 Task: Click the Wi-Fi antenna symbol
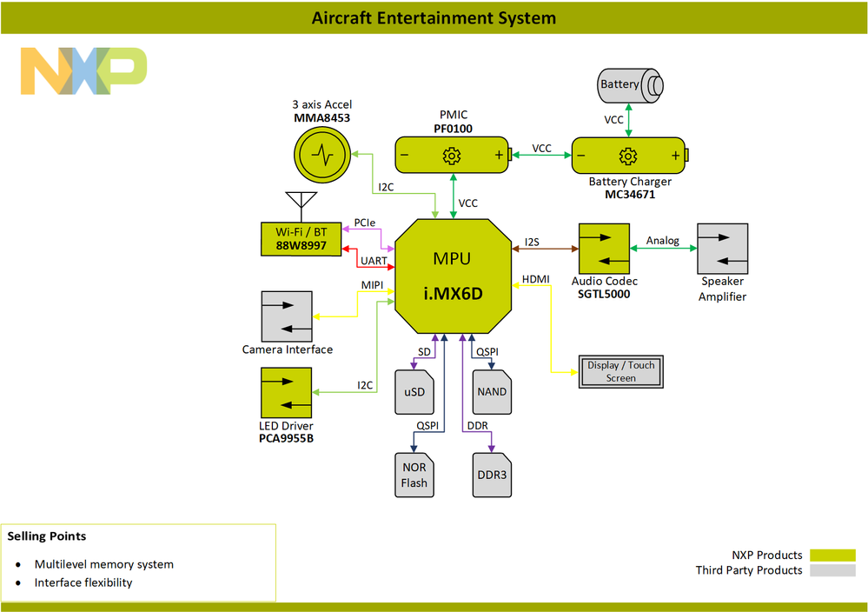tap(301, 207)
